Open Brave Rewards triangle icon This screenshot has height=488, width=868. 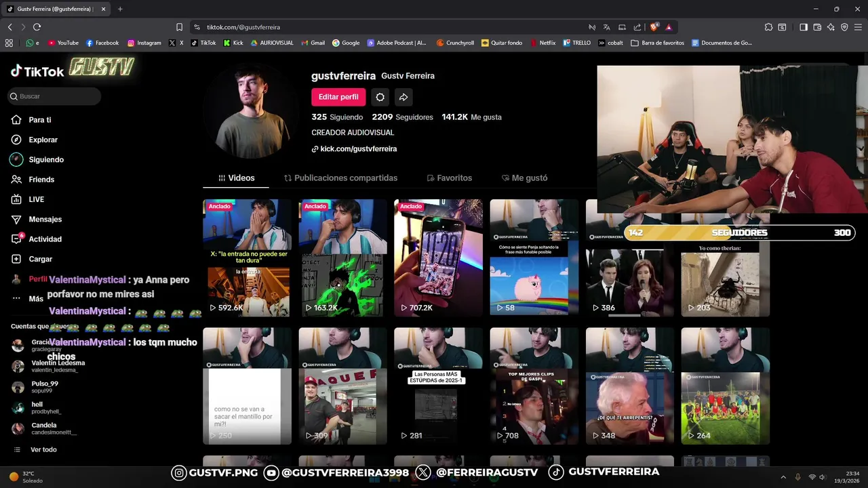[669, 27]
